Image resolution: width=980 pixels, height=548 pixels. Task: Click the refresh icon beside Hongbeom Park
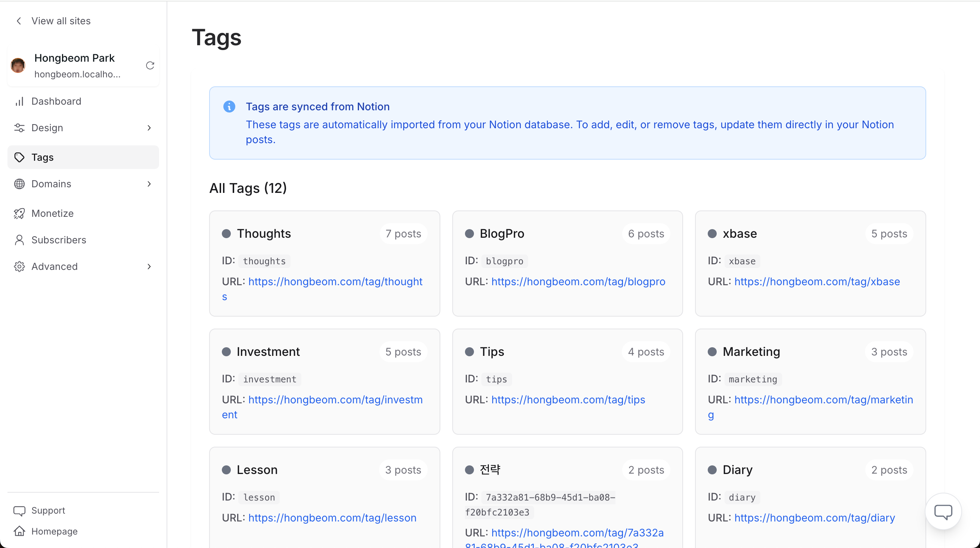point(150,65)
